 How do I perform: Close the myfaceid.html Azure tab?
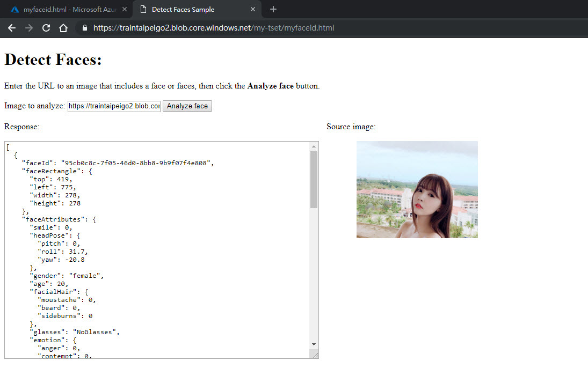click(125, 9)
